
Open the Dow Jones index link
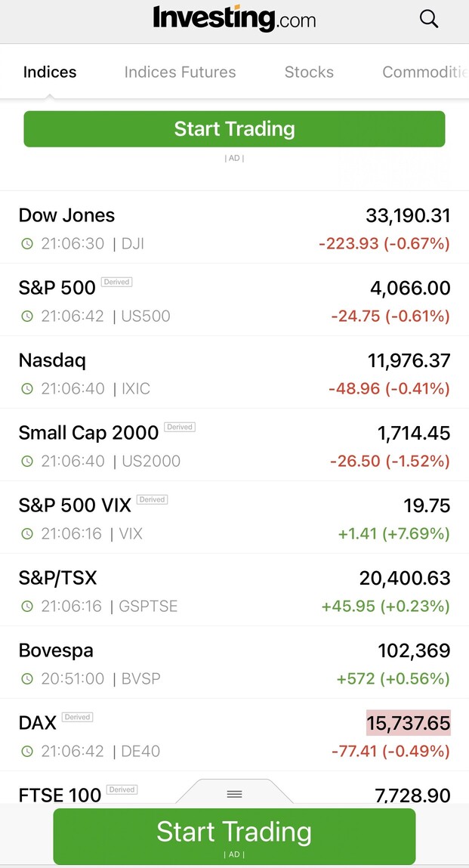66,215
